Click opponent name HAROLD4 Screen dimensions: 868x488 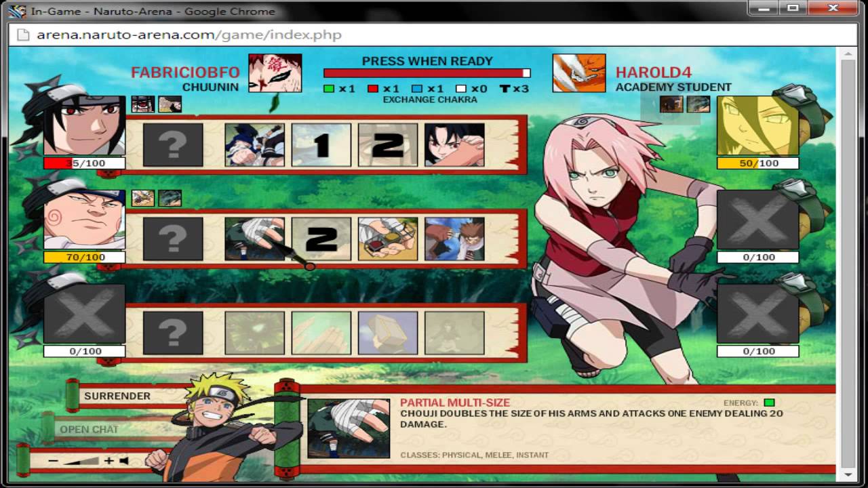[x=653, y=73]
